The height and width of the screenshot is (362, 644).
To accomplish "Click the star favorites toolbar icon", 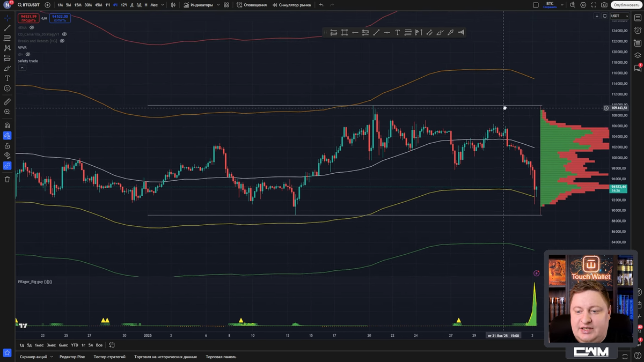I will [8, 353].
